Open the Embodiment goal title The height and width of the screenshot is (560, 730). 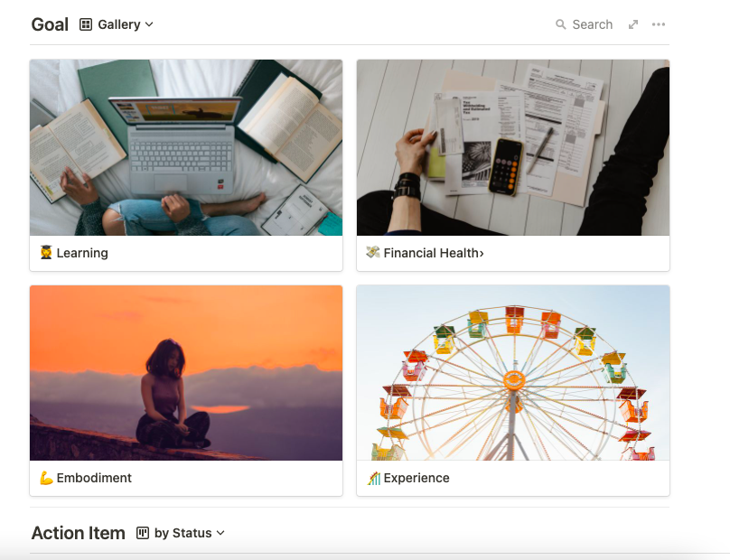click(94, 478)
